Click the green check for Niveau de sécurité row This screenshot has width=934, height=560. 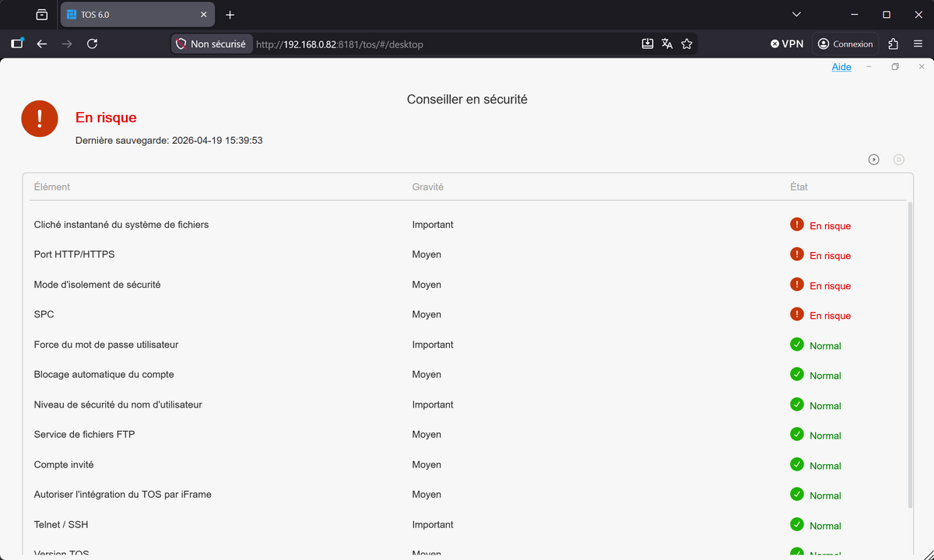tap(797, 404)
